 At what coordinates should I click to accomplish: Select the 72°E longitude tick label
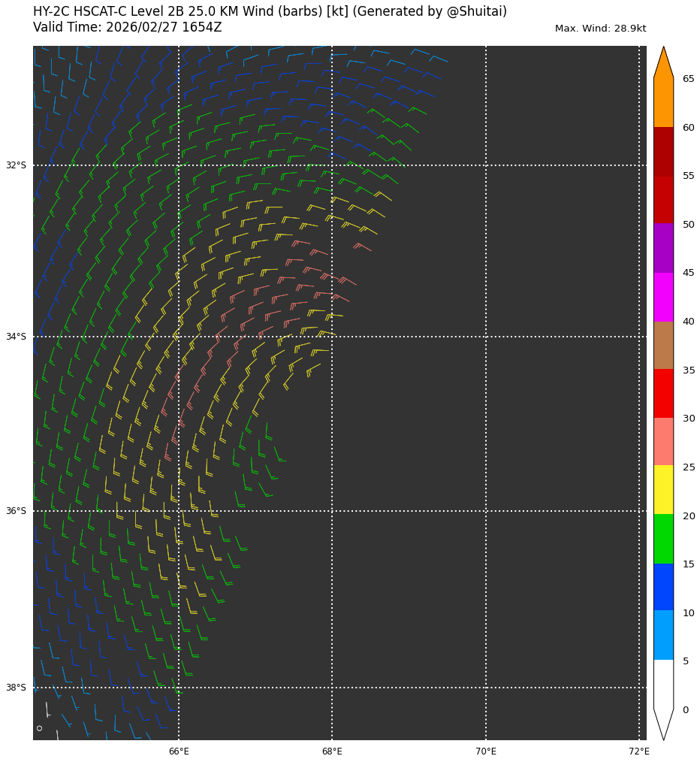point(639,751)
